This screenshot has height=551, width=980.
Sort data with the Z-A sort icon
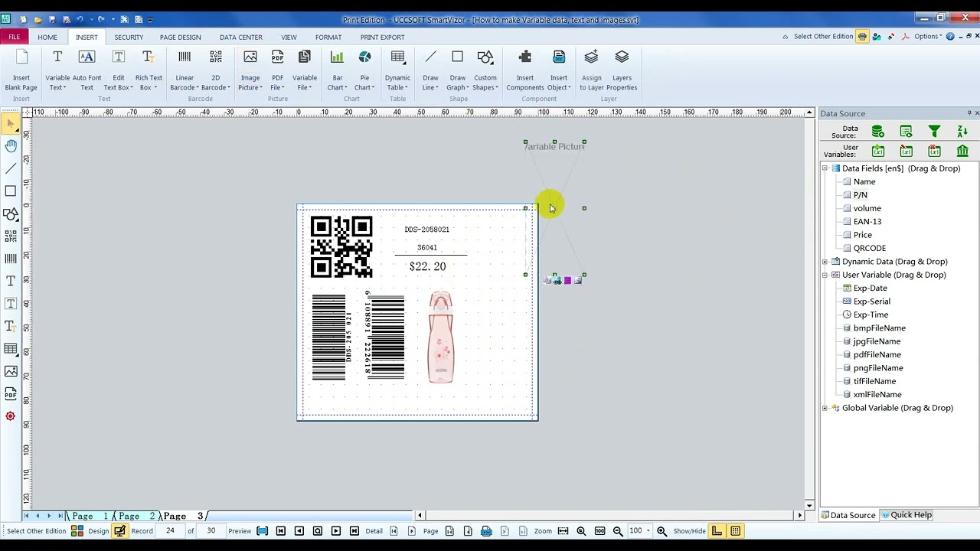coord(962,132)
